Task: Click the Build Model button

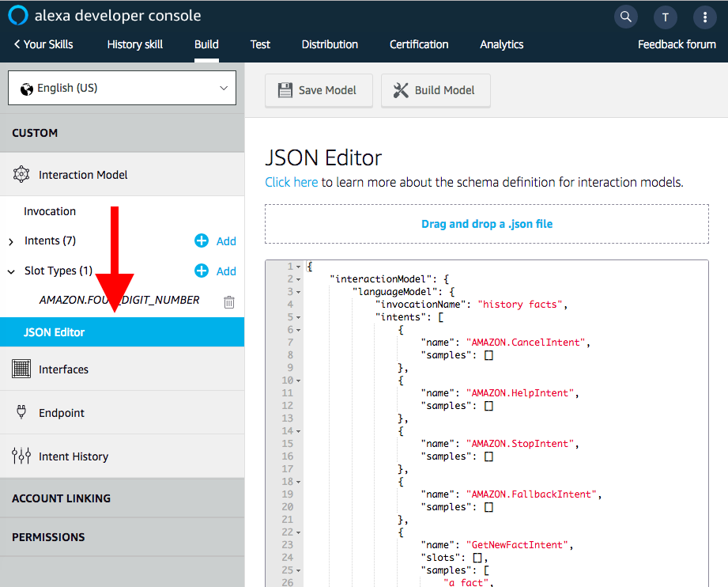Action: coord(435,90)
